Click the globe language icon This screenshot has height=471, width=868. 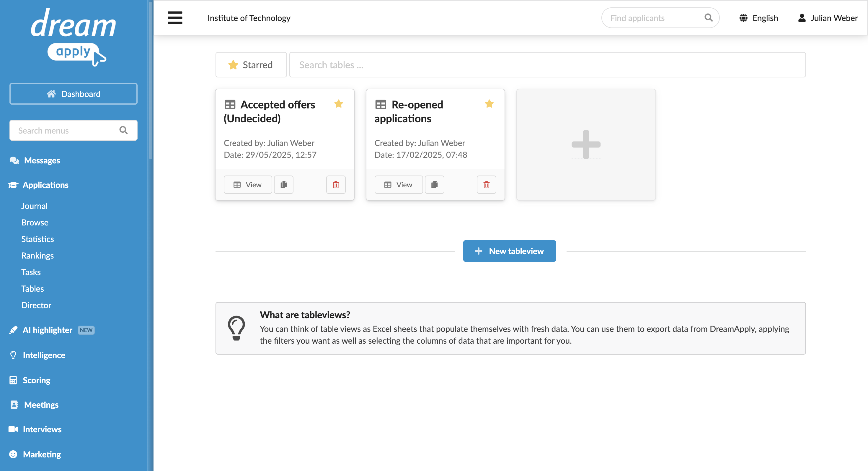[743, 18]
